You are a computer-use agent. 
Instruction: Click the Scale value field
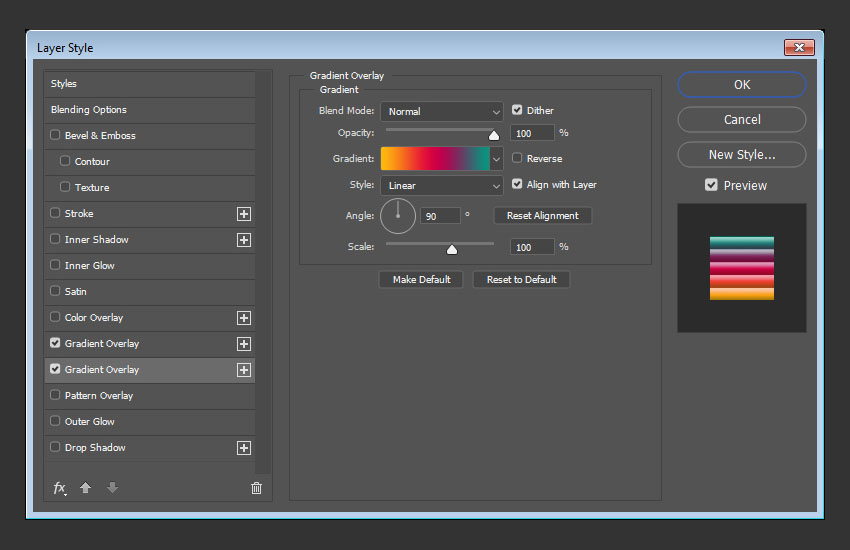pyautogui.click(x=532, y=247)
